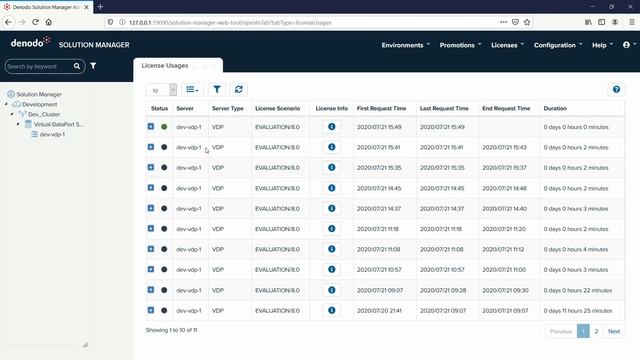Image resolution: width=640 pixels, height=360 pixels.
Task: Open license info for the 15:49 row
Action: coord(331,127)
